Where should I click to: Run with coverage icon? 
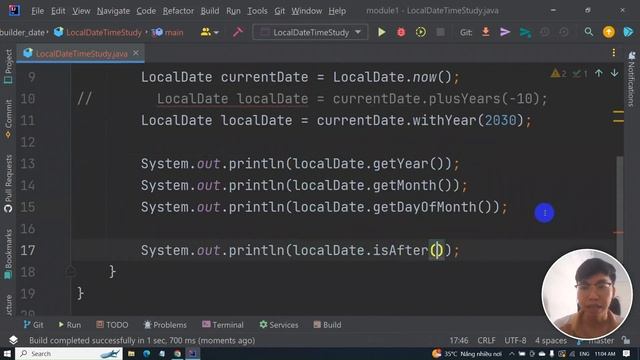click(420, 32)
